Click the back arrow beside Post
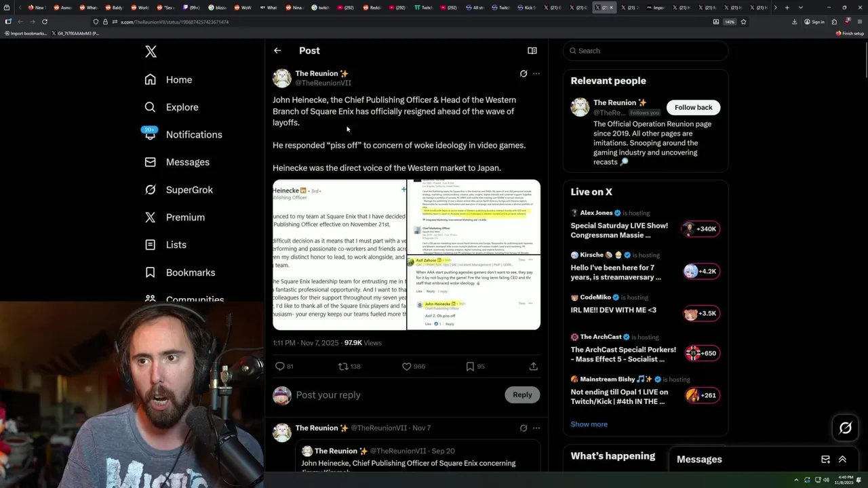The height and width of the screenshot is (488, 868). point(277,51)
